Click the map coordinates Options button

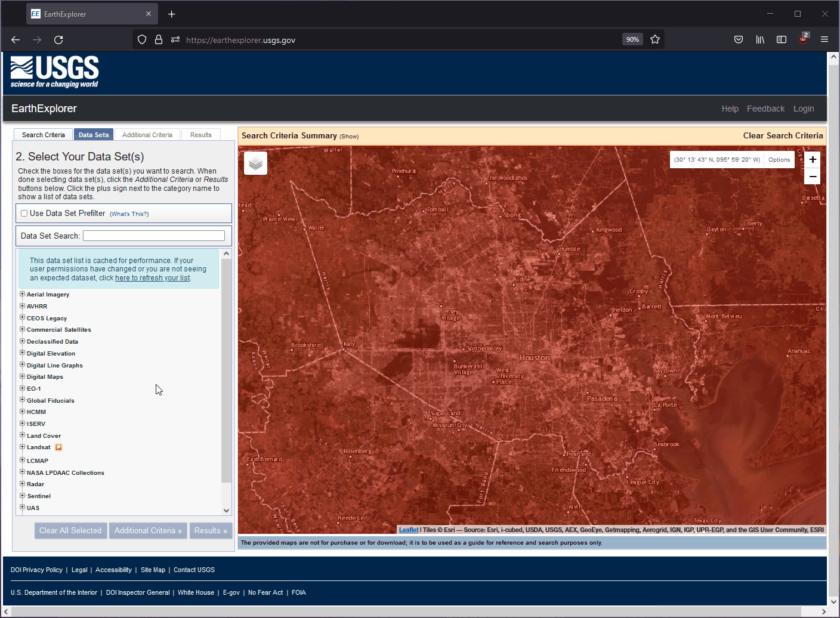click(x=779, y=159)
